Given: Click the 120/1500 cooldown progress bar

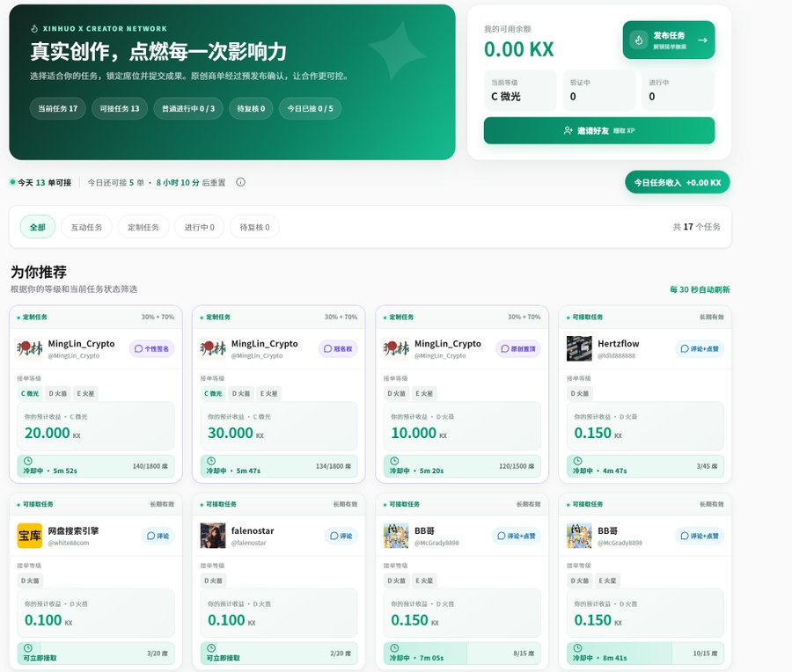Looking at the screenshot, I should 462,466.
